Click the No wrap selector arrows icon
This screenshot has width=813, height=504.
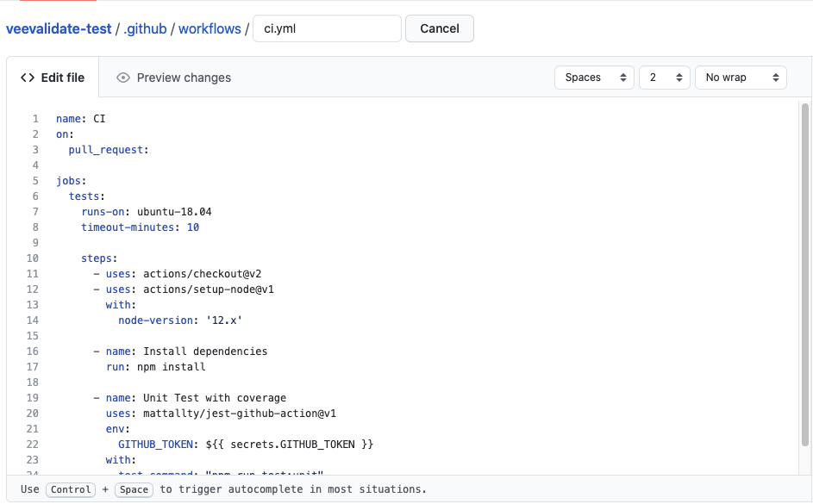776,78
